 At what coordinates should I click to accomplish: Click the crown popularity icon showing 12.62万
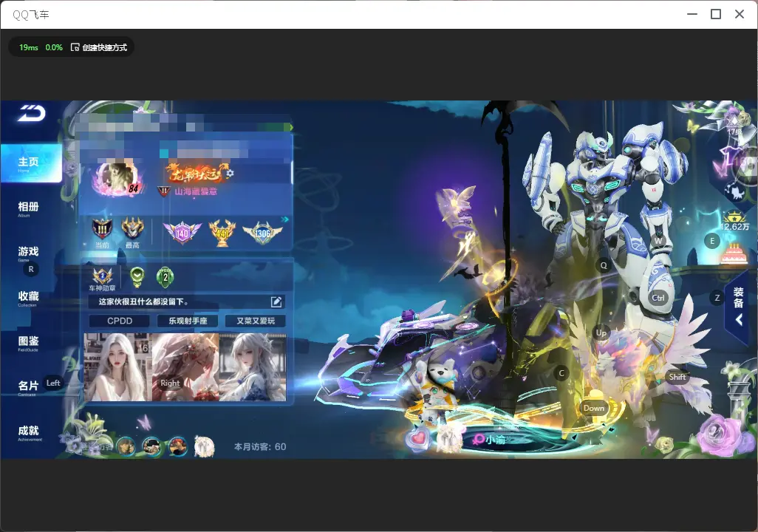735,222
